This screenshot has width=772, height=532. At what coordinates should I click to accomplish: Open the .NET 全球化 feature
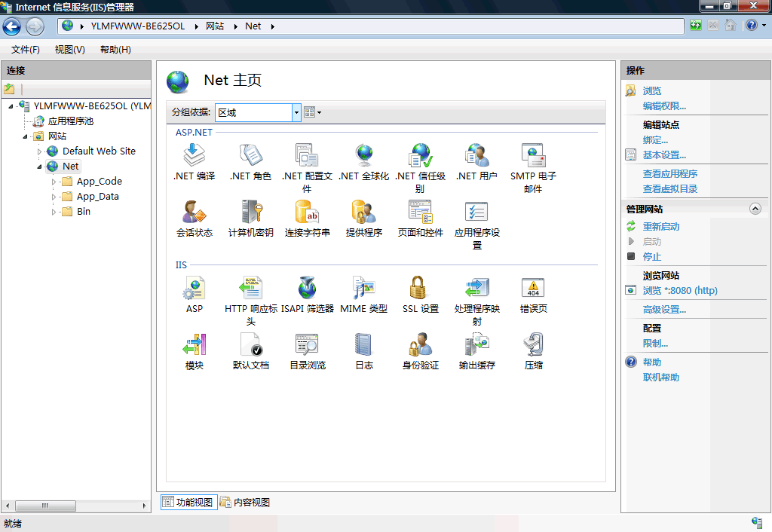click(x=364, y=162)
